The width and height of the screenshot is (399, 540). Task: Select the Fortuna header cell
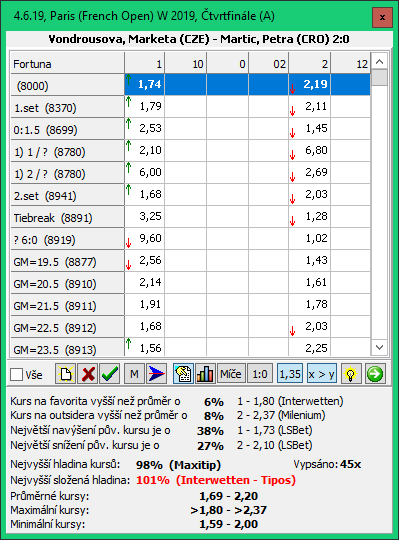(x=67, y=63)
